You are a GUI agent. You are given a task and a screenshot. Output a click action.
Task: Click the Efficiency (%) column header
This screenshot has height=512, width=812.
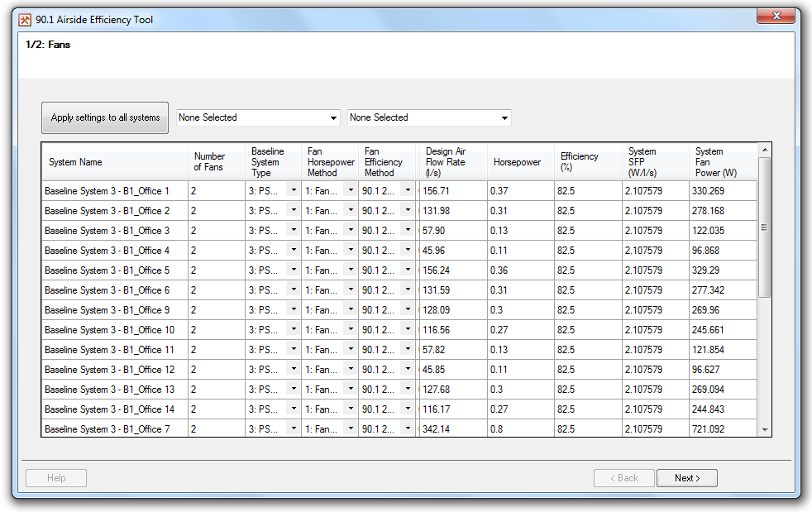[588, 161]
